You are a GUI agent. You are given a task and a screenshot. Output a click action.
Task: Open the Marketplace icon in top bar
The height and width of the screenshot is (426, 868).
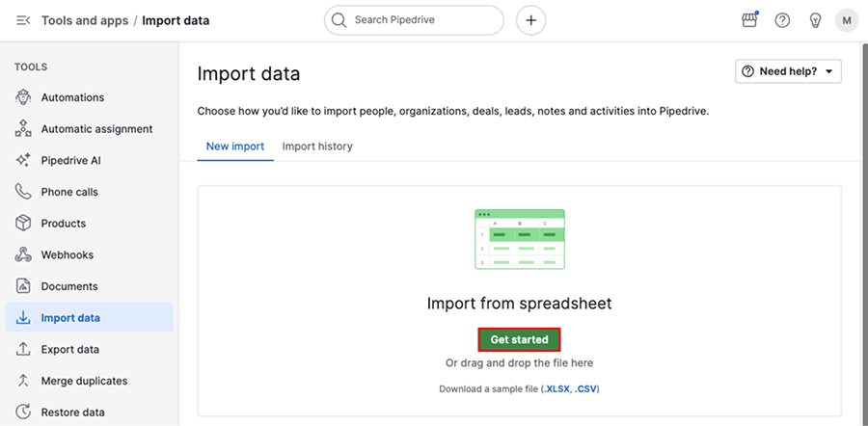(x=749, y=20)
